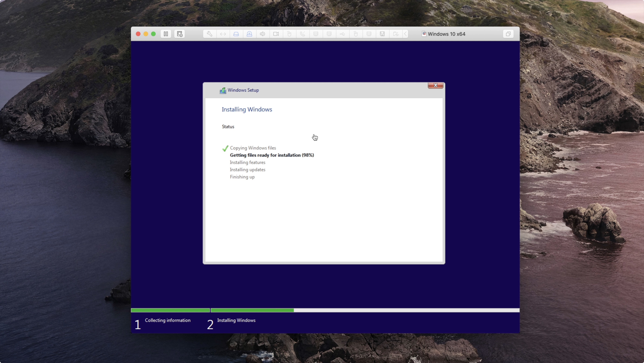Click the Getting files ready progress text
Screen dimensions: 644x363
272,155
